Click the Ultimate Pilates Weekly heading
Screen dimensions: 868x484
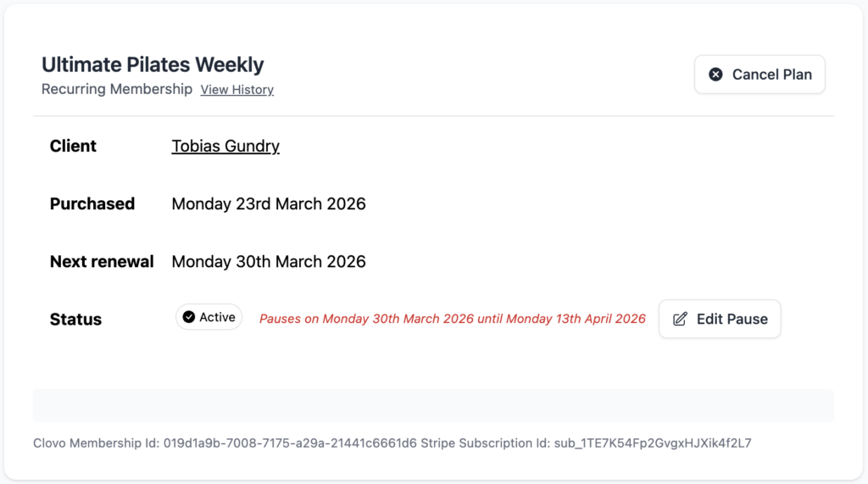[153, 64]
